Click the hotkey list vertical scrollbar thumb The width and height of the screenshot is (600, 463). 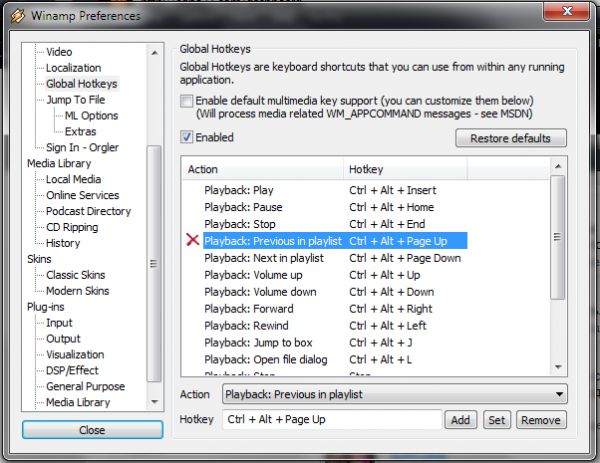[x=558, y=237]
